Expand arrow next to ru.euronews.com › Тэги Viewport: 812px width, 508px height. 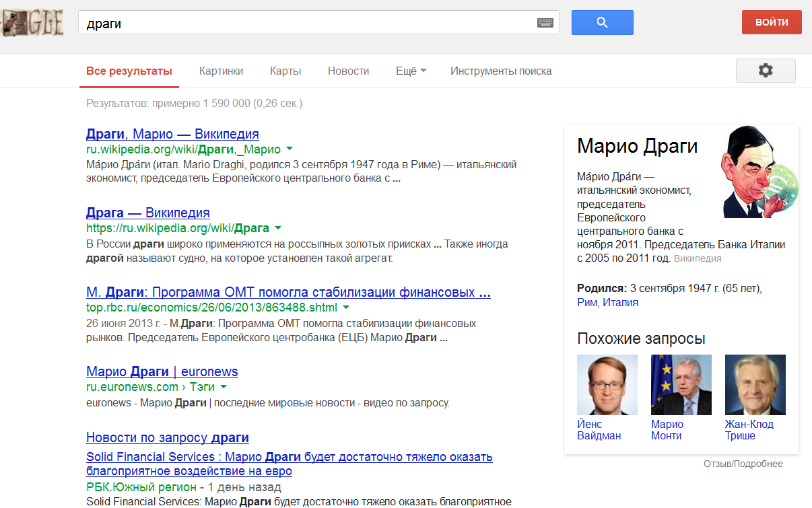click(224, 387)
